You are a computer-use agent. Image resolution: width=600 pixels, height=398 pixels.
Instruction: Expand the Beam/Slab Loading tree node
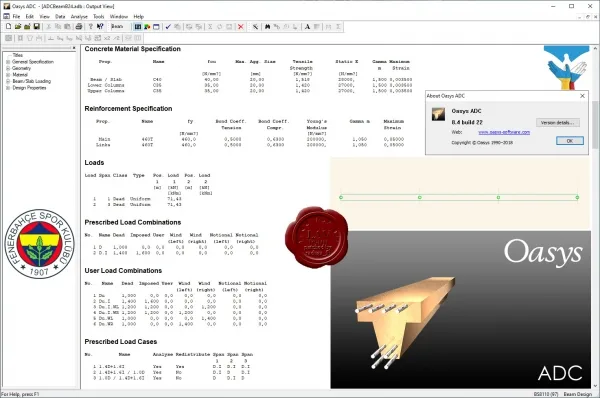point(8,81)
